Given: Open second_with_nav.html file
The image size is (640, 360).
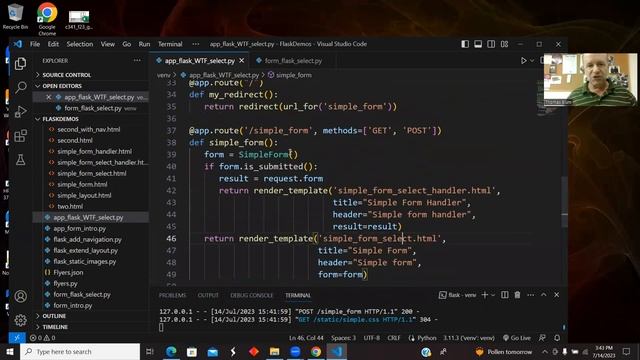Looking at the screenshot, I should tap(89, 129).
